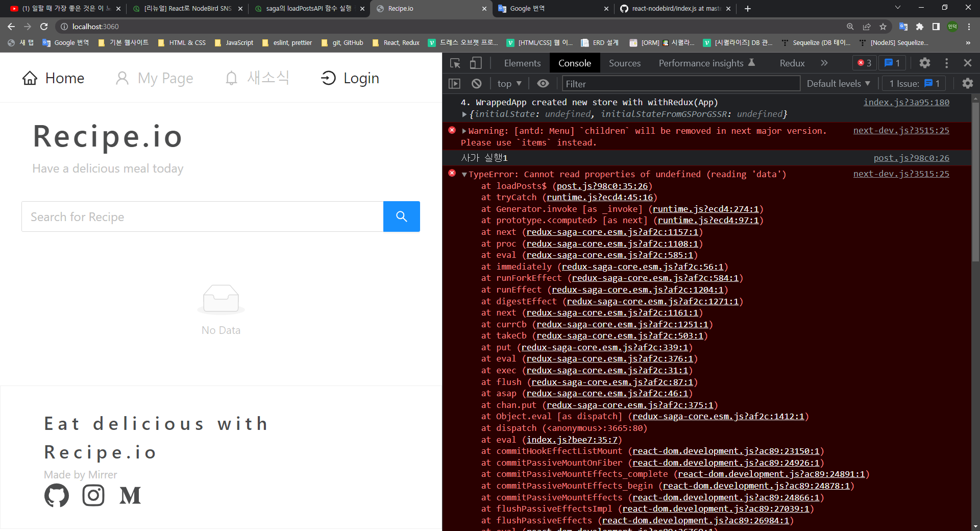Click the My Page user icon

click(122, 78)
